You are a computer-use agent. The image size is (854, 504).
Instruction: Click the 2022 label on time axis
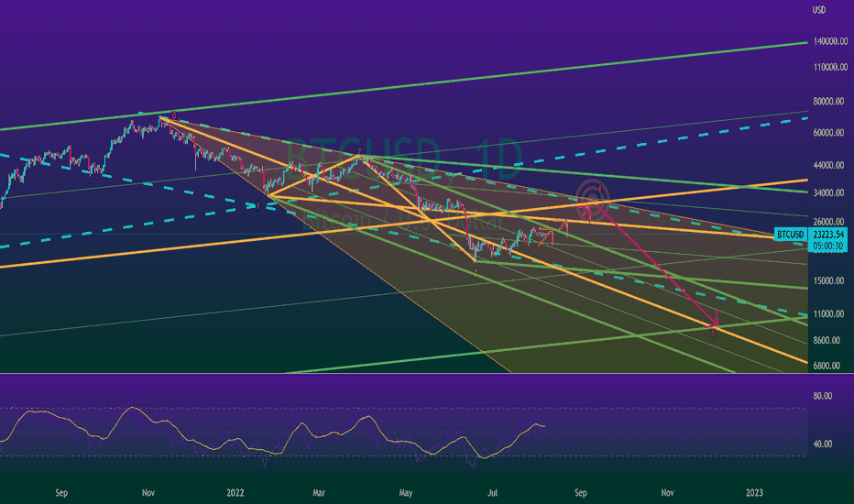coord(235,493)
